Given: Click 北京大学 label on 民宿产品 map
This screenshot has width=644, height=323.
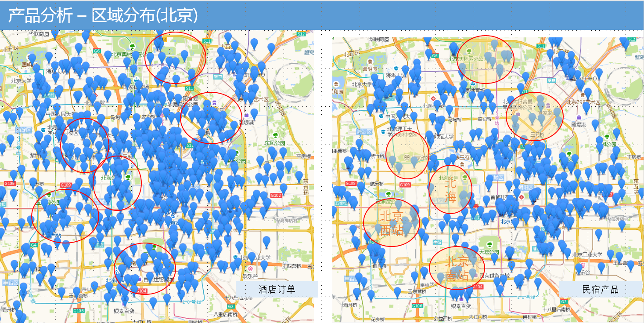Looking at the screenshot, I should 361,84.
